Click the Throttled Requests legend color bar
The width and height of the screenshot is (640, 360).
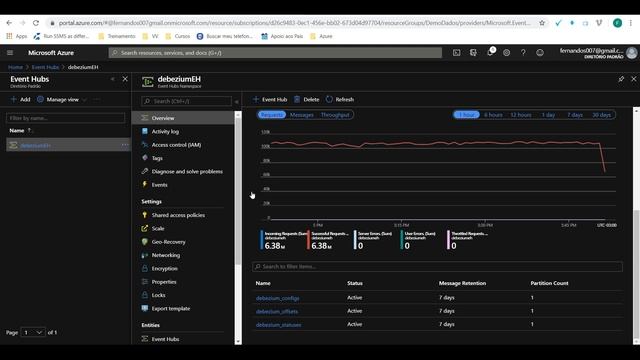click(x=448, y=240)
